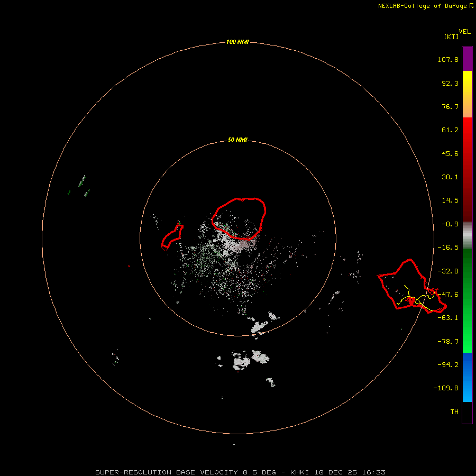The height and width of the screenshot is (476, 476).
Task: Click the [KT] units label
Action: (452, 36)
